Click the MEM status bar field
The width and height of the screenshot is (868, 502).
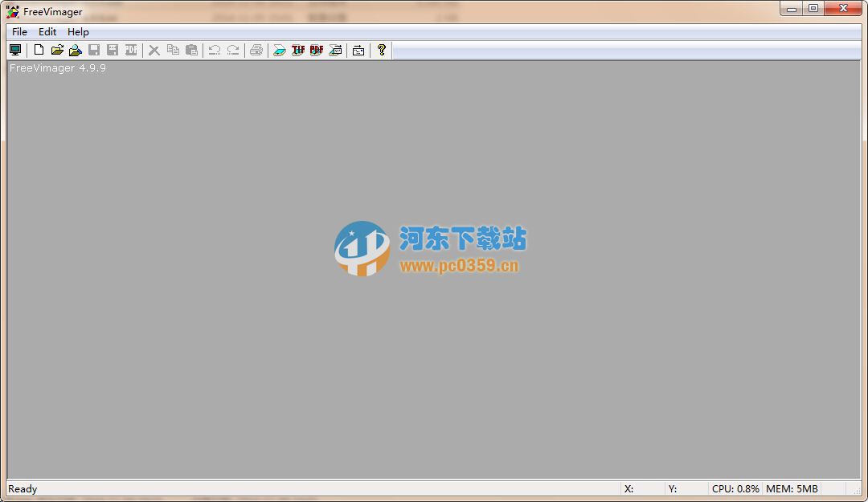click(x=792, y=488)
